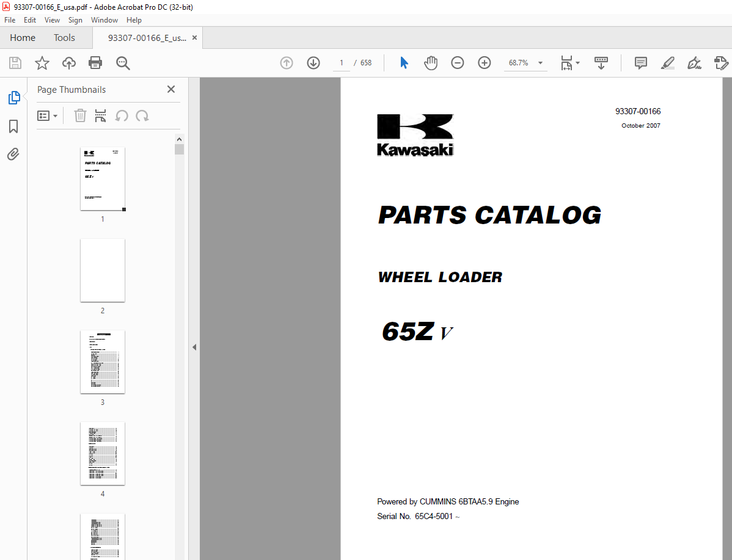732x560 pixels.
Task: Click 'Powered by CUMMINS 6BTAA5.9 Engine' text
Action: click(448, 501)
